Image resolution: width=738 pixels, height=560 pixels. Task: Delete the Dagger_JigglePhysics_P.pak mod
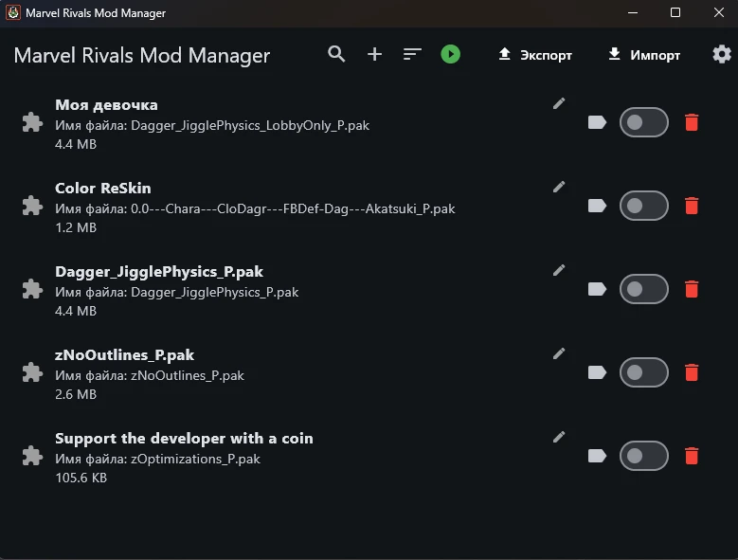692,289
